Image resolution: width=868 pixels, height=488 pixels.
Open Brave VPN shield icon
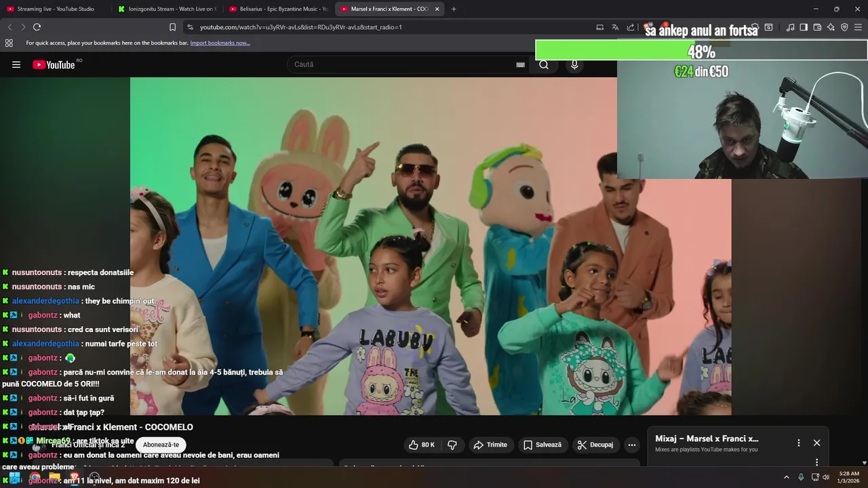844,27
